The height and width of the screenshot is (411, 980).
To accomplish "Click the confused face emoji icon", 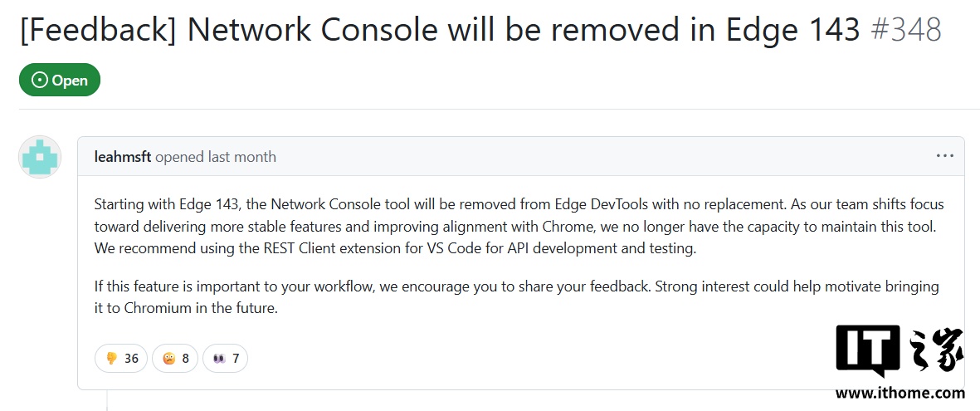I will [169, 359].
